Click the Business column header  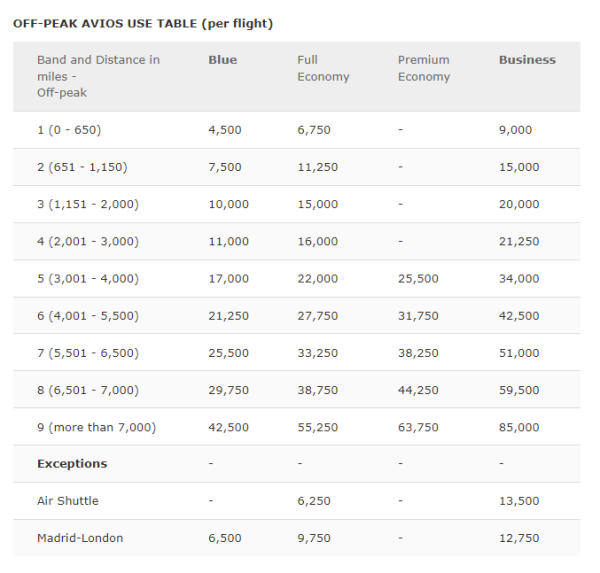pos(527,60)
